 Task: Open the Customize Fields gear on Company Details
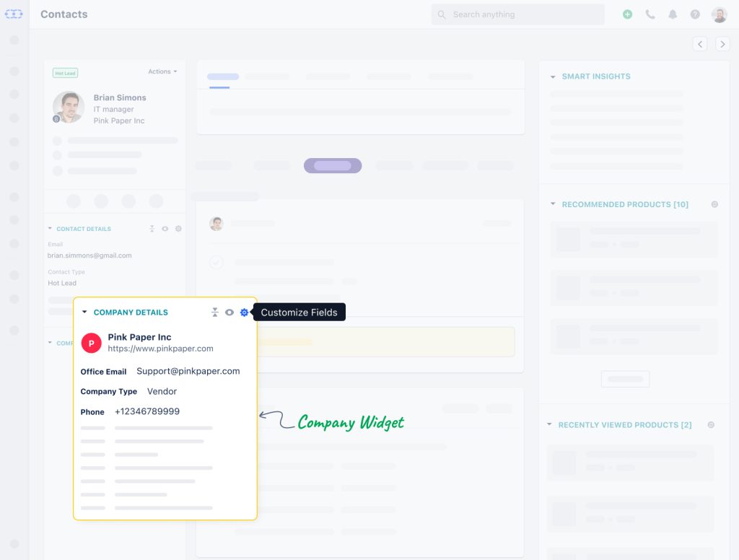coord(244,312)
